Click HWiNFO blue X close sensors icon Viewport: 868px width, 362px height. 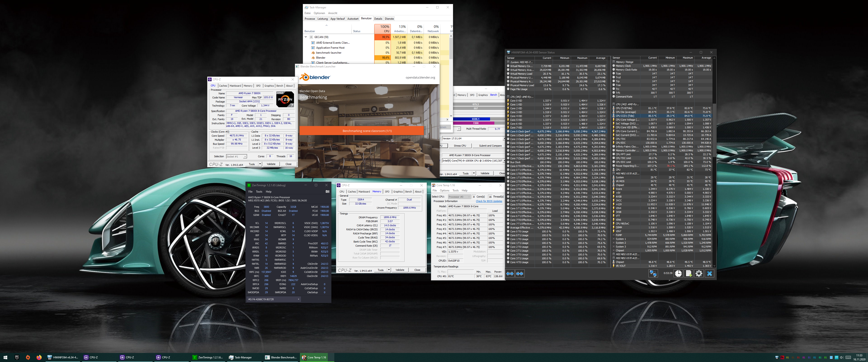click(710, 274)
